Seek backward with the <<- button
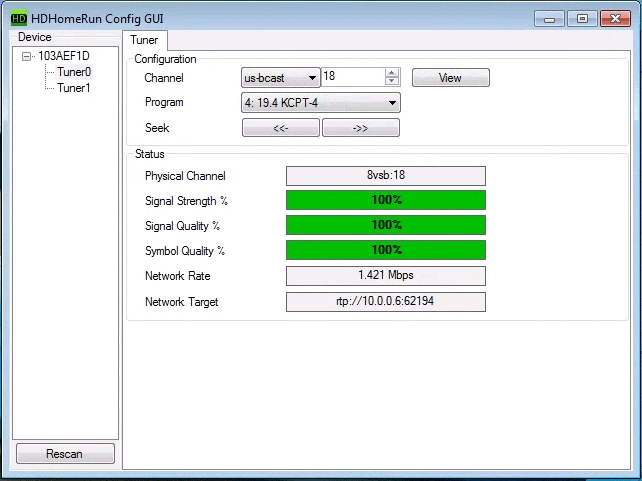This screenshot has height=481, width=642. pos(280,128)
